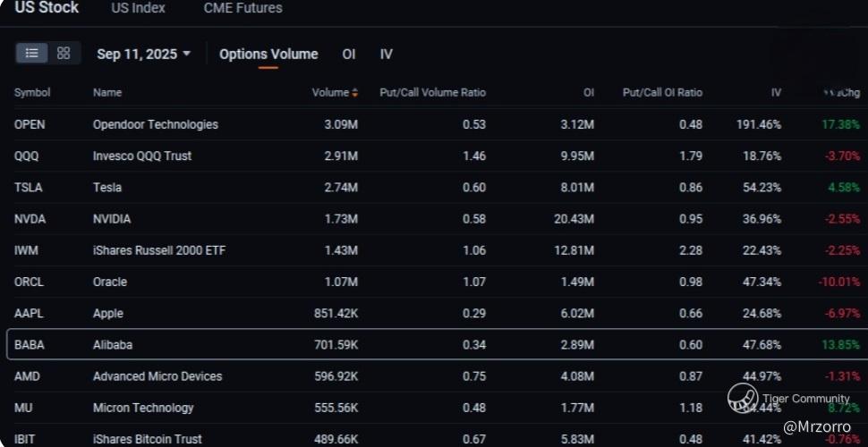
Task: Sort by Volume column arrow icon
Action: click(x=355, y=93)
